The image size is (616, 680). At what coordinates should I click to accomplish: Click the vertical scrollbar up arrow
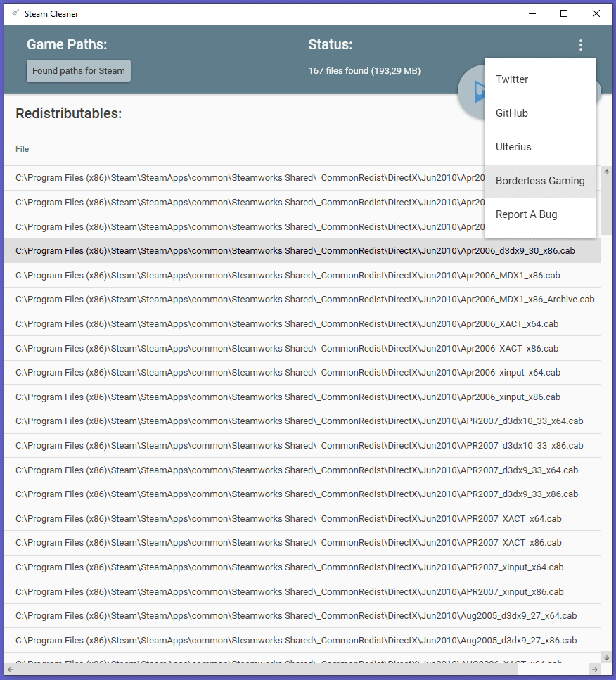pyautogui.click(x=606, y=172)
